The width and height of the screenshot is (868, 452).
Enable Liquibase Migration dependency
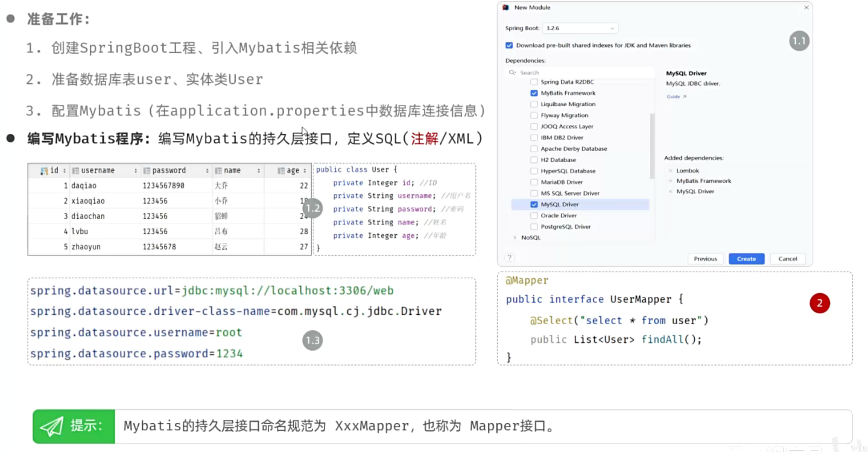534,104
